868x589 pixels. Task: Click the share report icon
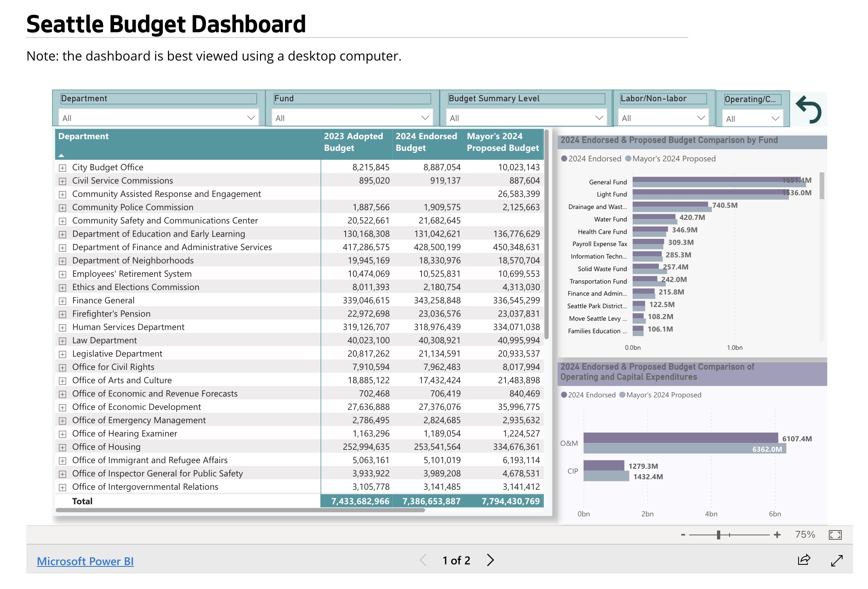(x=804, y=560)
